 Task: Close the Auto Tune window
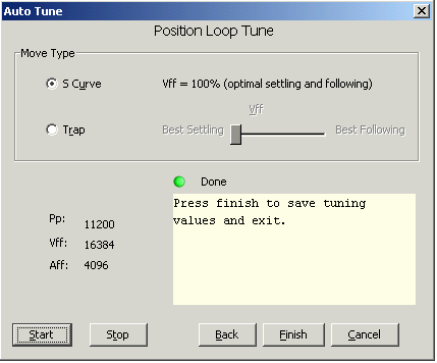[421, 11]
